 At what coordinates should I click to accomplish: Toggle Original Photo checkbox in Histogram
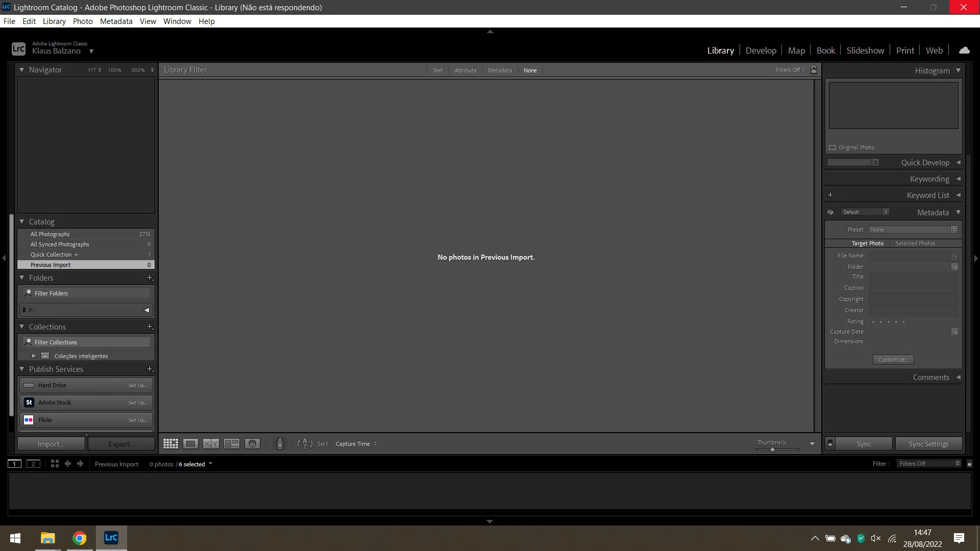click(x=832, y=147)
